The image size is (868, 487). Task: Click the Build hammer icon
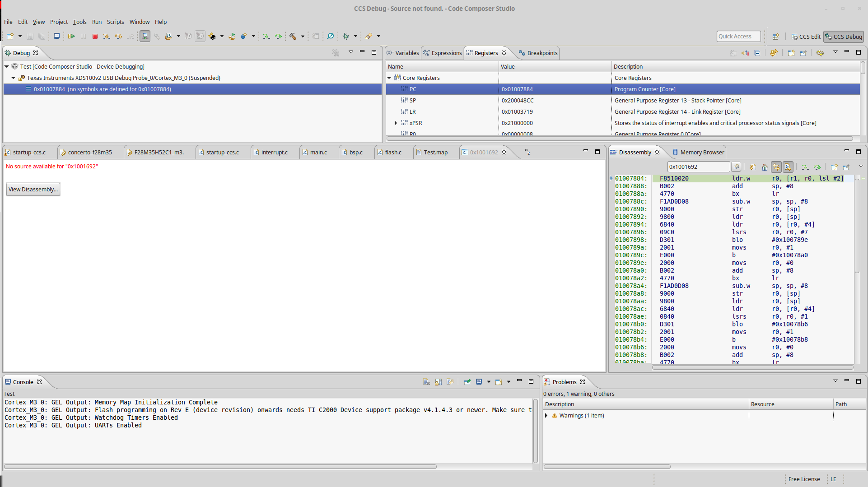point(293,36)
